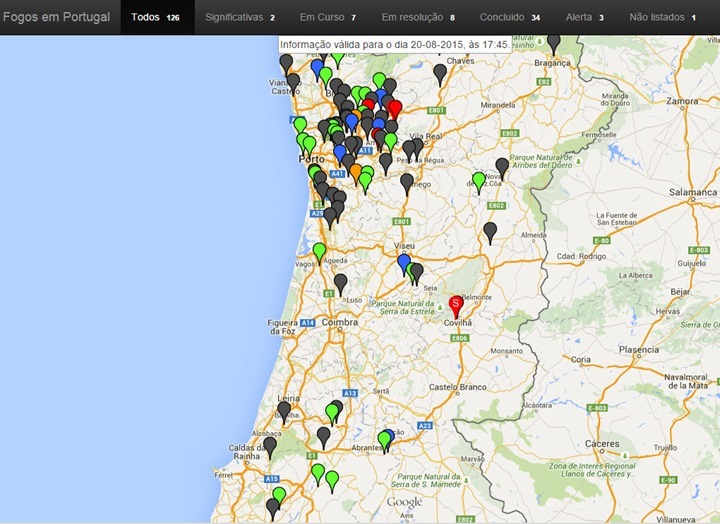Select the Concluído tab
The height and width of the screenshot is (524, 720).
pyautogui.click(x=510, y=17)
